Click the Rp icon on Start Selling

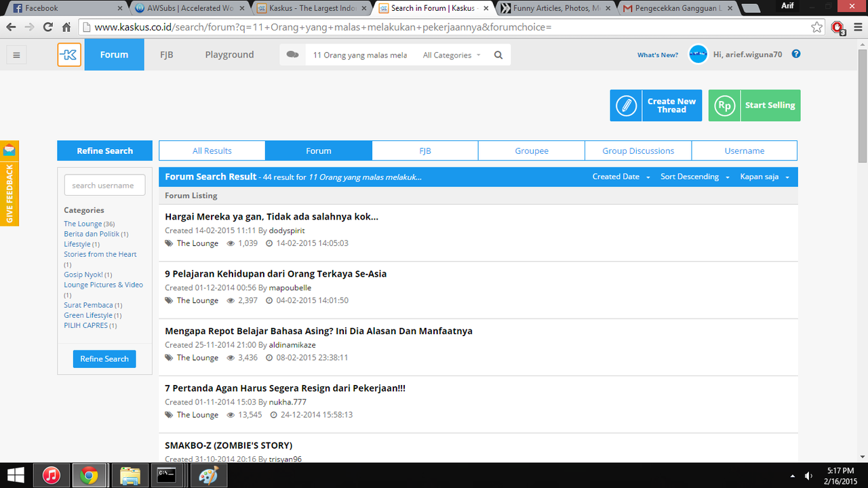coord(725,106)
